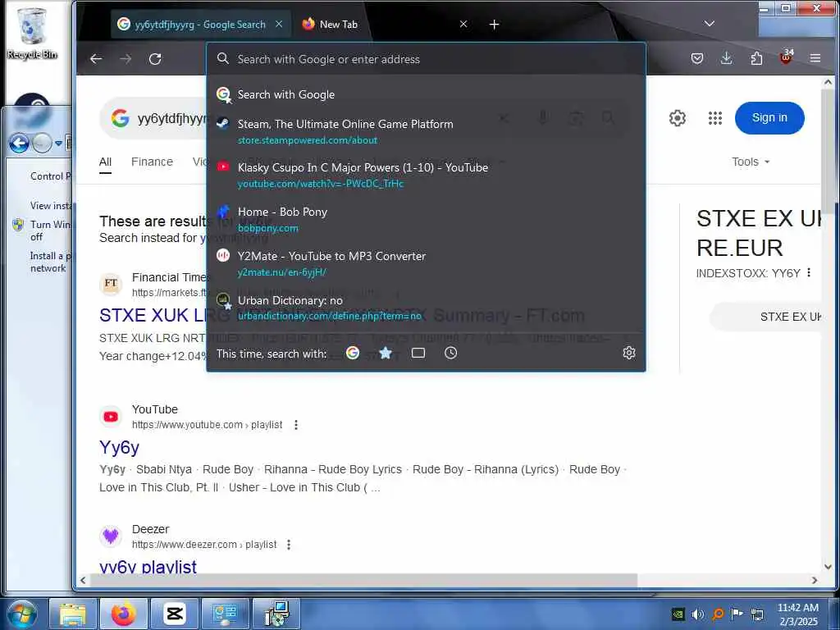
Task: Go back using the Firefox back arrow
Action: click(96, 59)
